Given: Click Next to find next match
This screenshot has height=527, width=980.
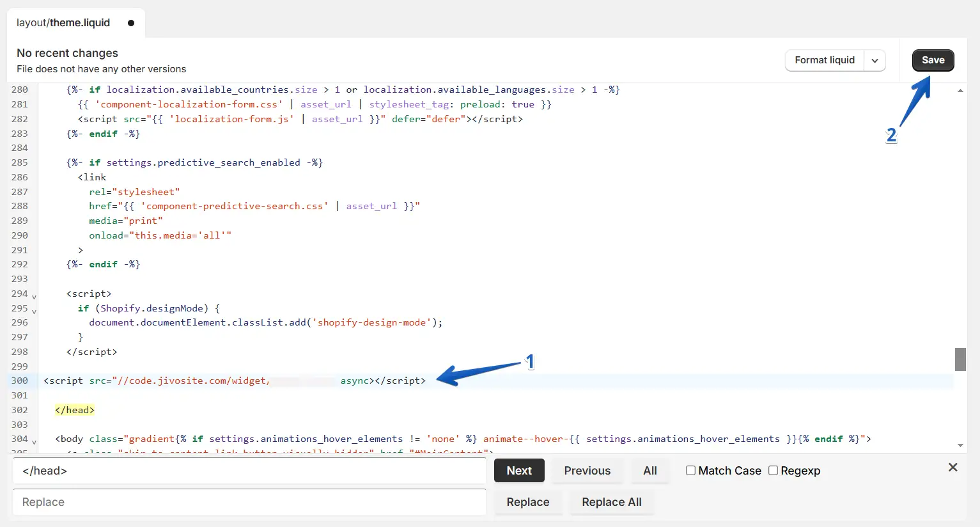Looking at the screenshot, I should (518, 471).
